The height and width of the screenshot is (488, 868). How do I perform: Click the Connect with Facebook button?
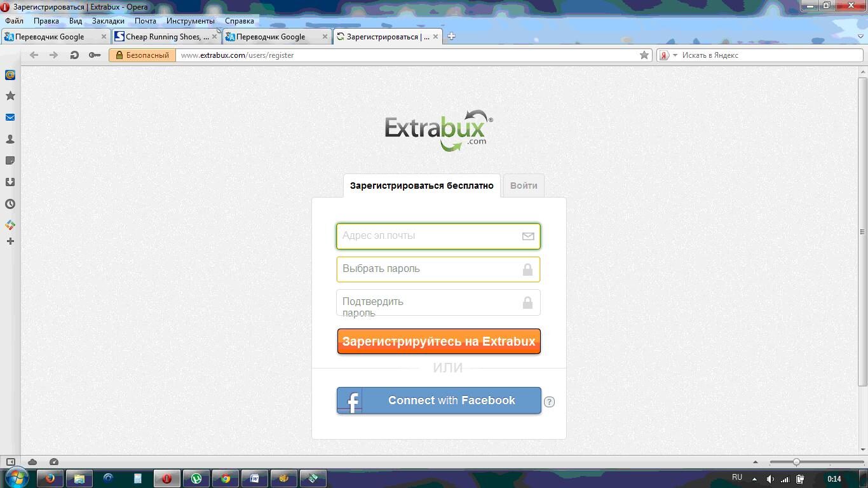point(438,400)
